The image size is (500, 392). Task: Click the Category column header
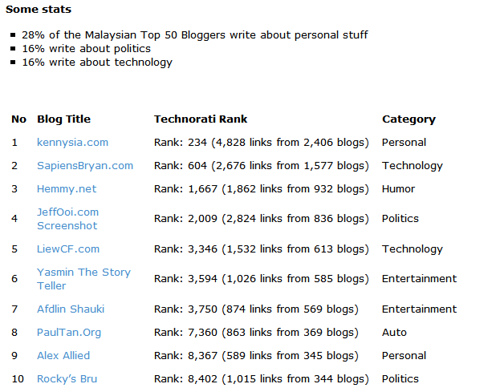(x=409, y=120)
